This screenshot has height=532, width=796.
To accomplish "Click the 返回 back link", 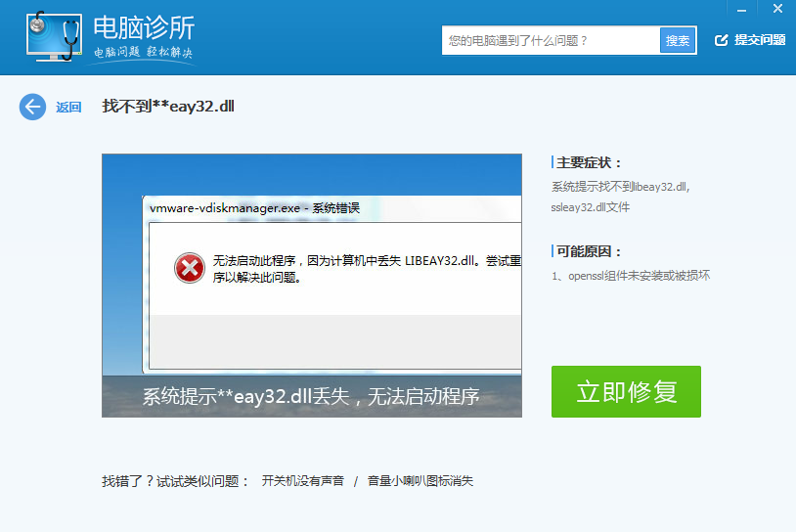I will [x=68, y=108].
